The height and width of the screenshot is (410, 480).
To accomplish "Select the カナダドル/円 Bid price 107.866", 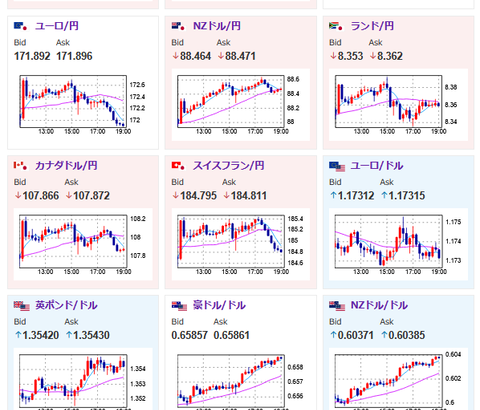I will click(x=37, y=196).
